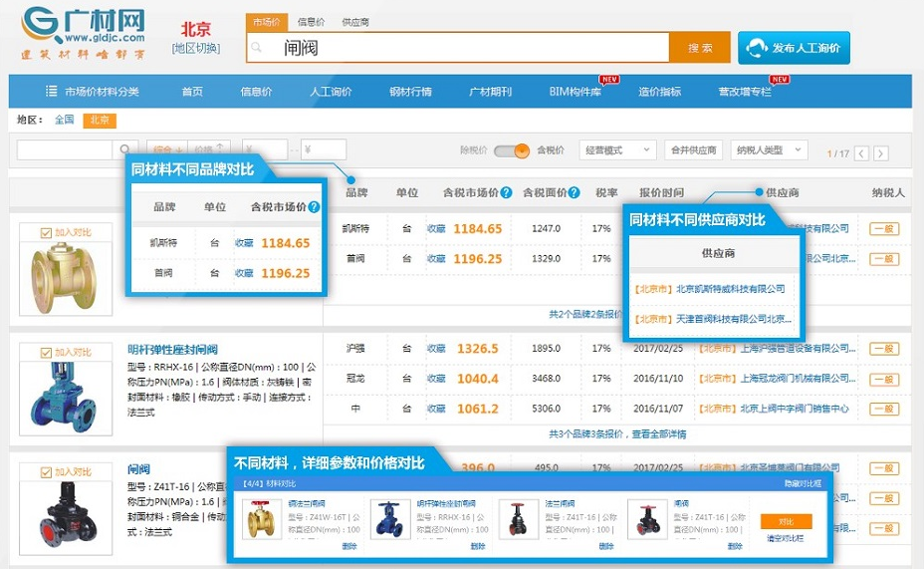Click the 铜法兰闸阀 thumbnail in the compare bar
Screen dimensions: 924x569
(x=262, y=519)
